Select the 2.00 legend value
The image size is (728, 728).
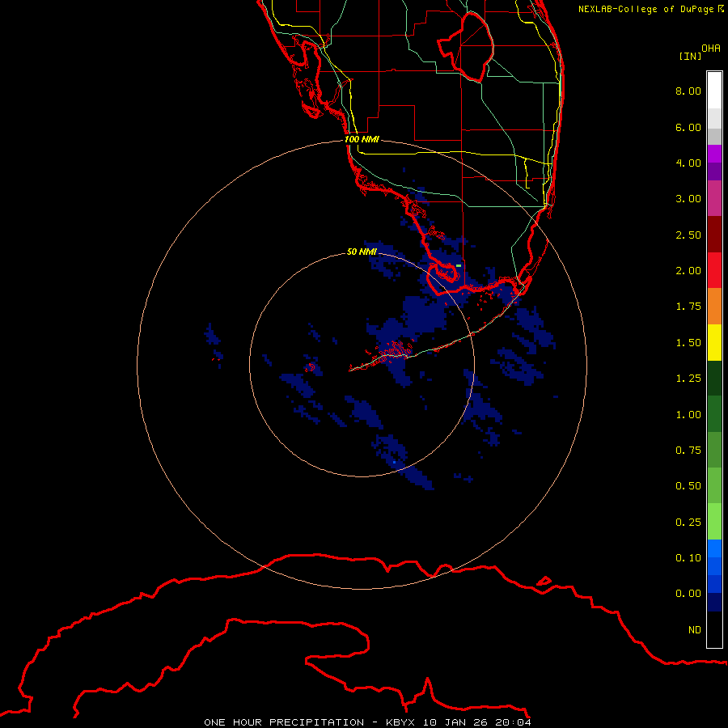pos(688,271)
